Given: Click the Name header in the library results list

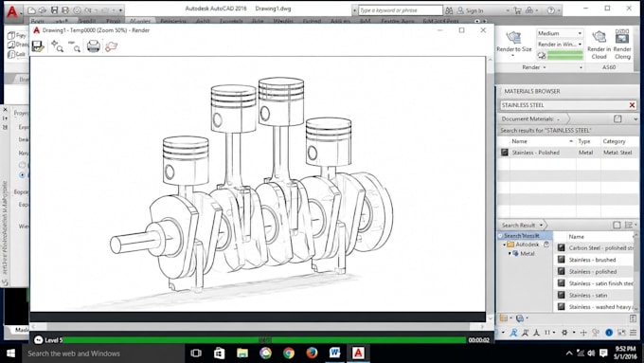Looking at the screenshot, I should [x=576, y=237].
